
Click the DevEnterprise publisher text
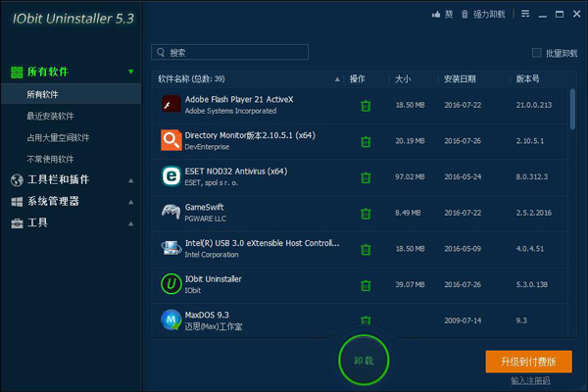tap(207, 147)
